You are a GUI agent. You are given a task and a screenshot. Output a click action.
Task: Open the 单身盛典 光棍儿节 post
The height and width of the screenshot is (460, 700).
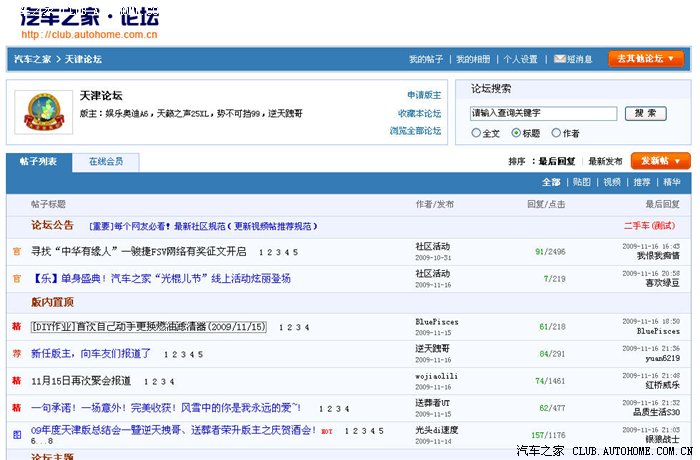[161, 279]
